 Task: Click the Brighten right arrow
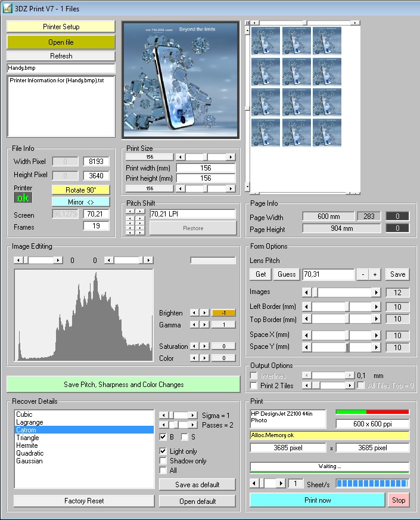pos(204,313)
